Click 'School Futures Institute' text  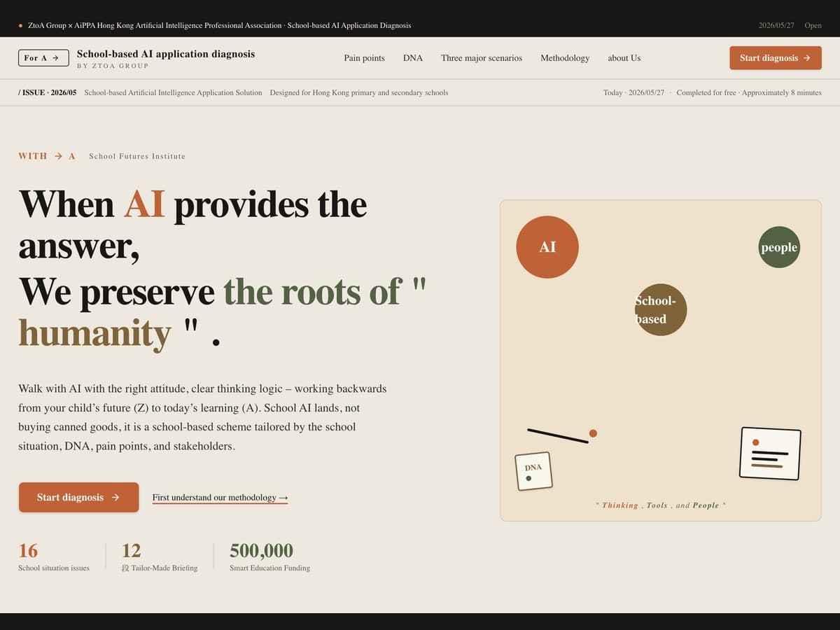click(x=137, y=156)
